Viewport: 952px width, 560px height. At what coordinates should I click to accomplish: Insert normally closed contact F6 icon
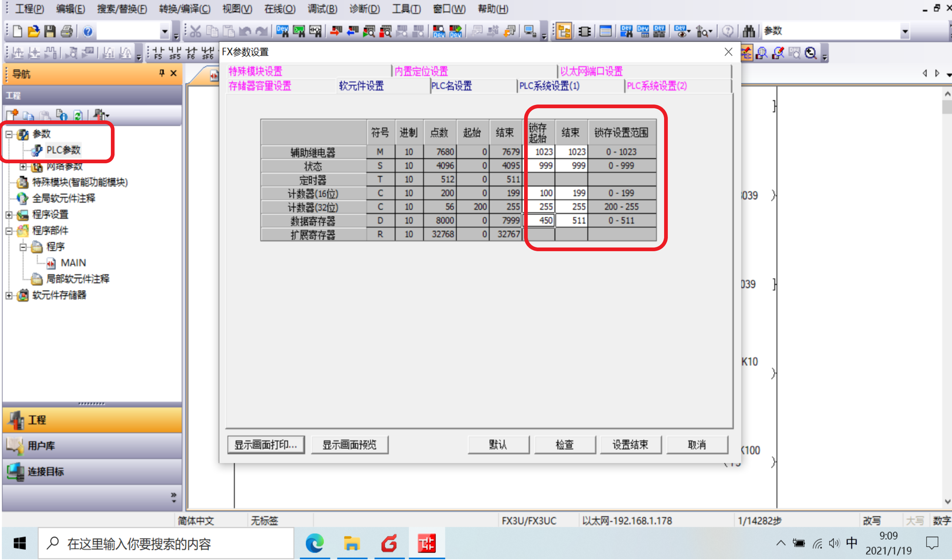tap(191, 53)
